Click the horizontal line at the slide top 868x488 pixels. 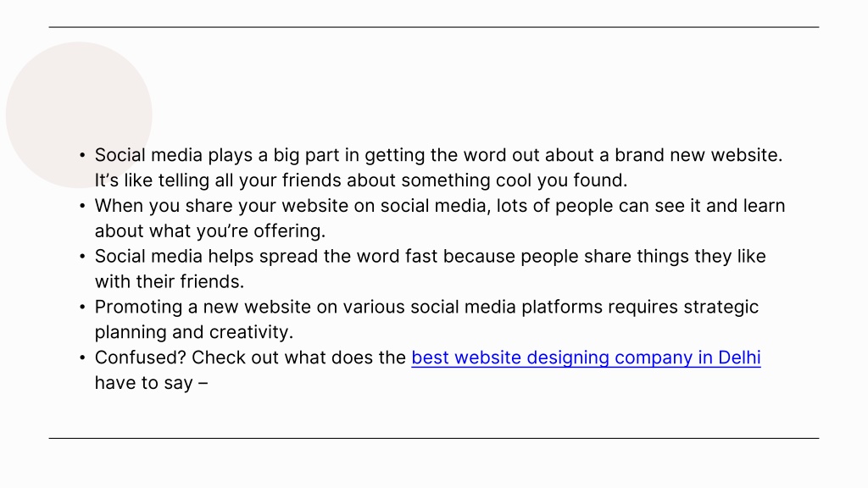(434, 26)
